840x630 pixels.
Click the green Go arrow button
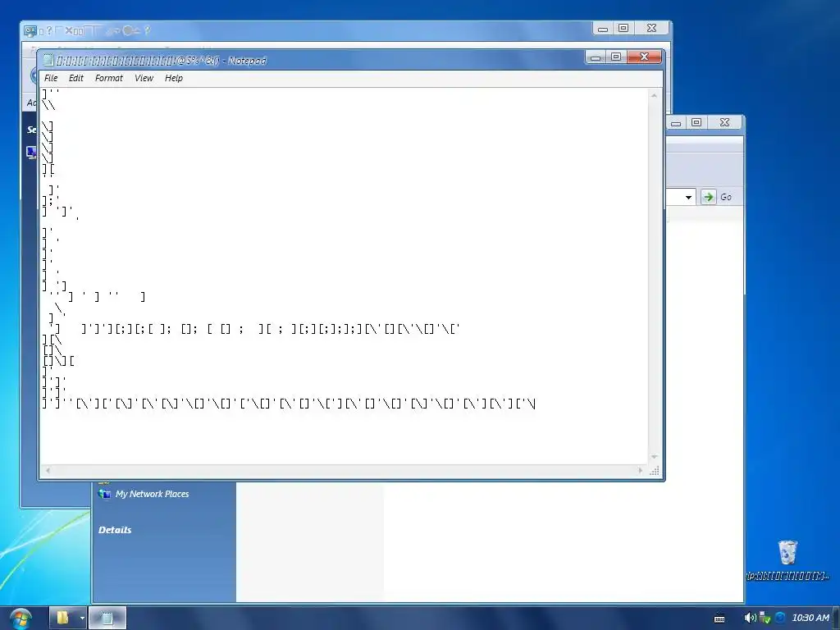(708, 197)
